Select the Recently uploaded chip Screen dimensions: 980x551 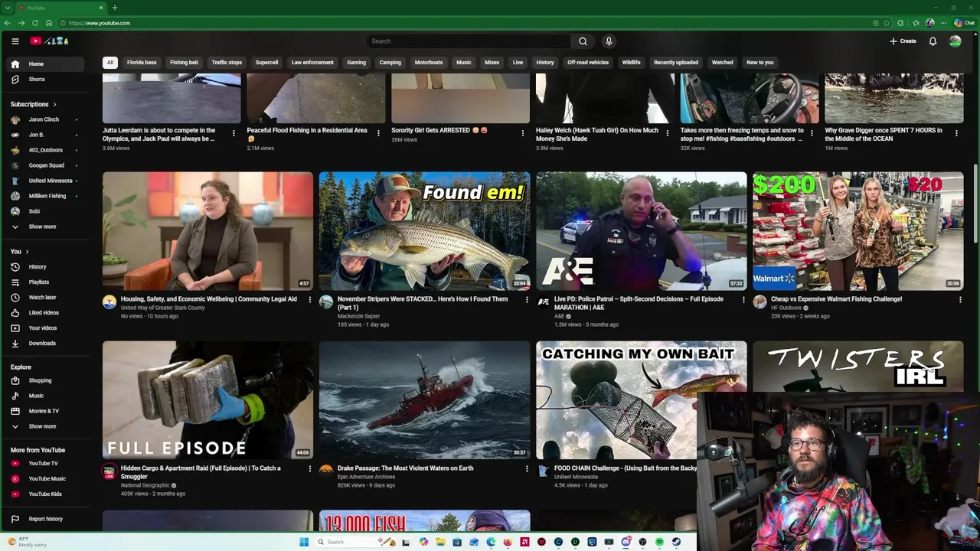click(676, 63)
